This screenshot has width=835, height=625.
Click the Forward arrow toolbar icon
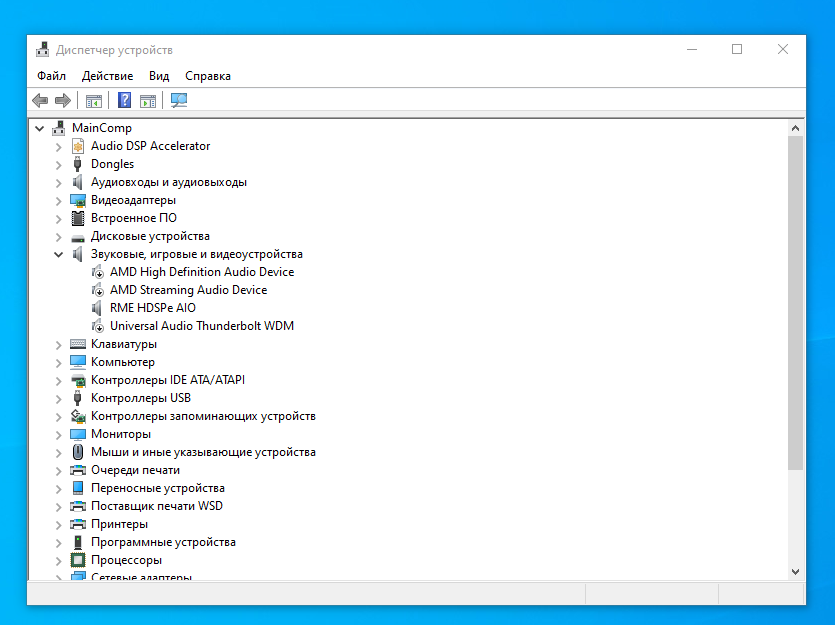tap(63, 100)
